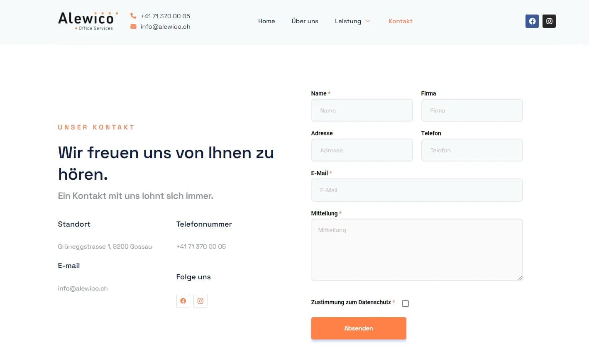589x364 pixels.
Task: Open Facebook under Folge uns
Action: pos(183,301)
